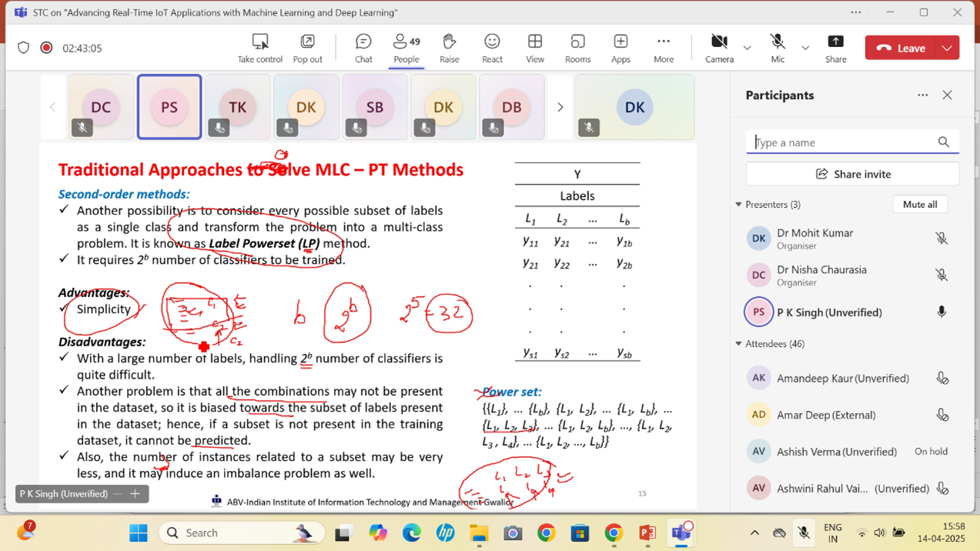
Task: Click the plus on P K Singh name tag
Action: (x=135, y=494)
